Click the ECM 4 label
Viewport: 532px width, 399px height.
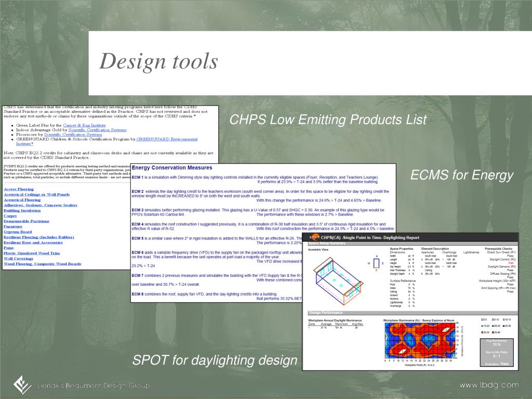(x=137, y=224)
